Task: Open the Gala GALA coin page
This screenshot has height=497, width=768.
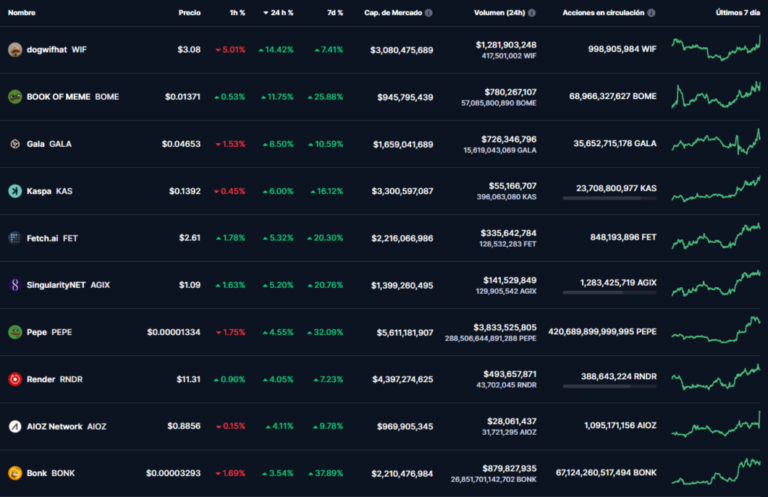Action: pyautogui.click(x=49, y=144)
